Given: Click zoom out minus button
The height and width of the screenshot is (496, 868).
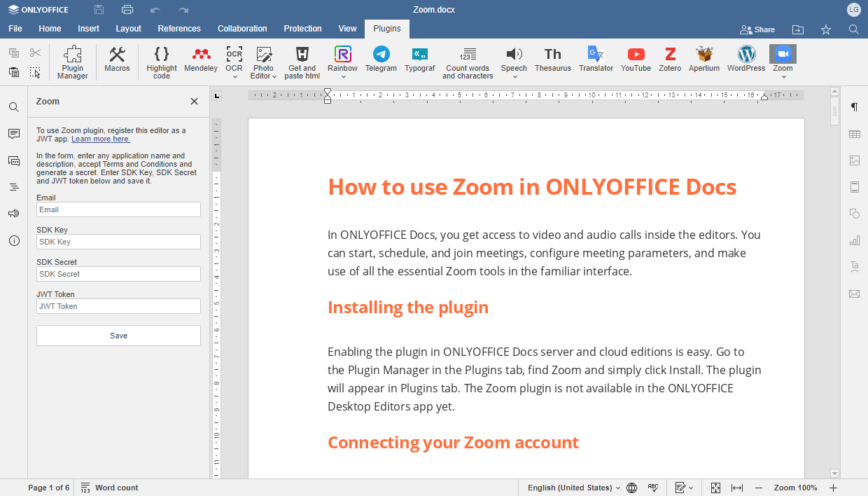Looking at the screenshot, I should point(758,488).
